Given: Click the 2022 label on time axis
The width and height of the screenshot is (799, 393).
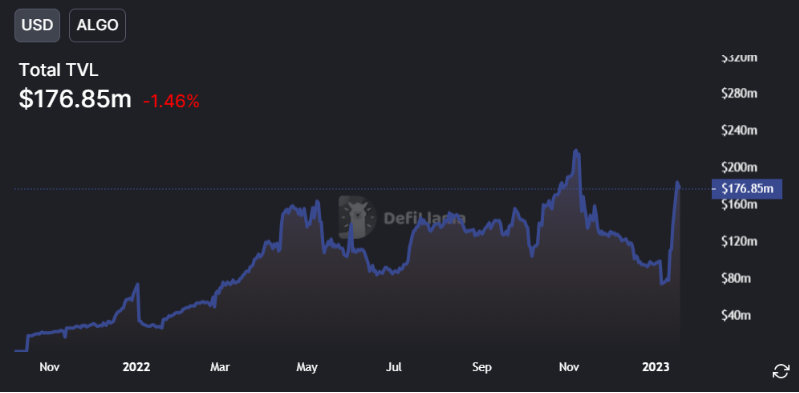Looking at the screenshot, I should click(136, 367).
